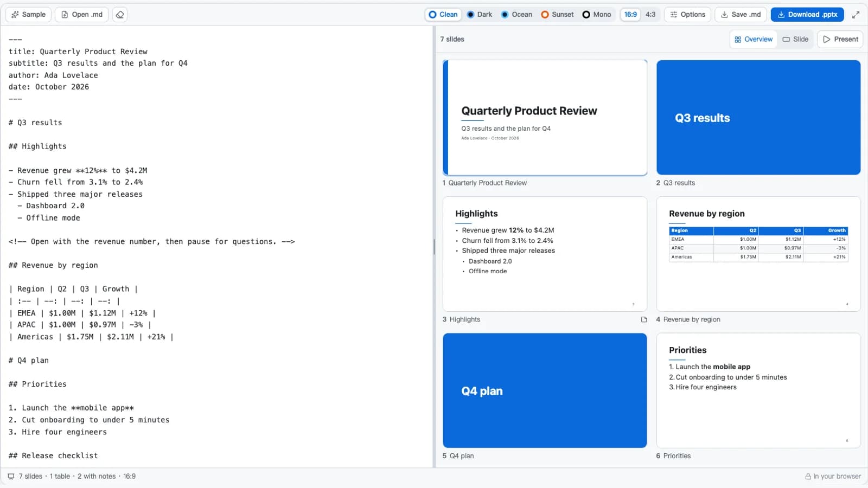The image size is (868, 488).
Task: Click the HTML comment speaker note line
Action: click(x=152, y=241)
